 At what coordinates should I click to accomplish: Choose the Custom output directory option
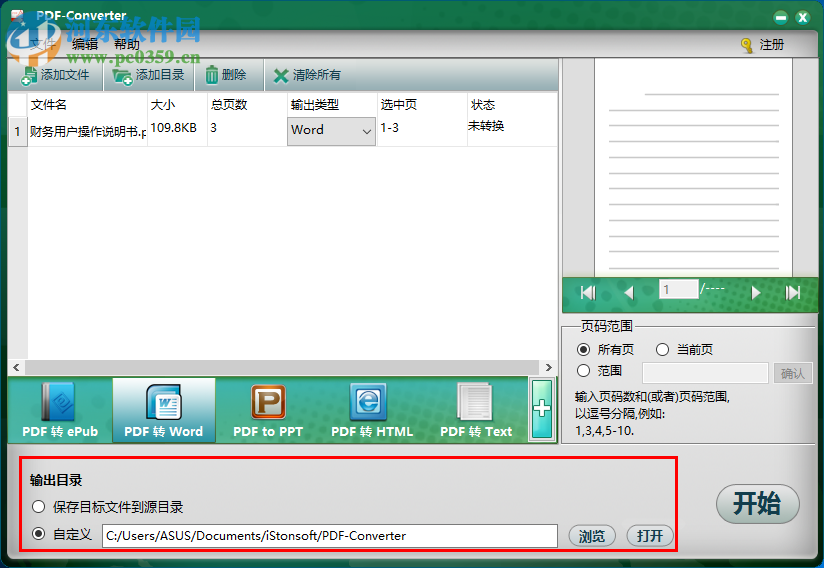pos(38,534)
